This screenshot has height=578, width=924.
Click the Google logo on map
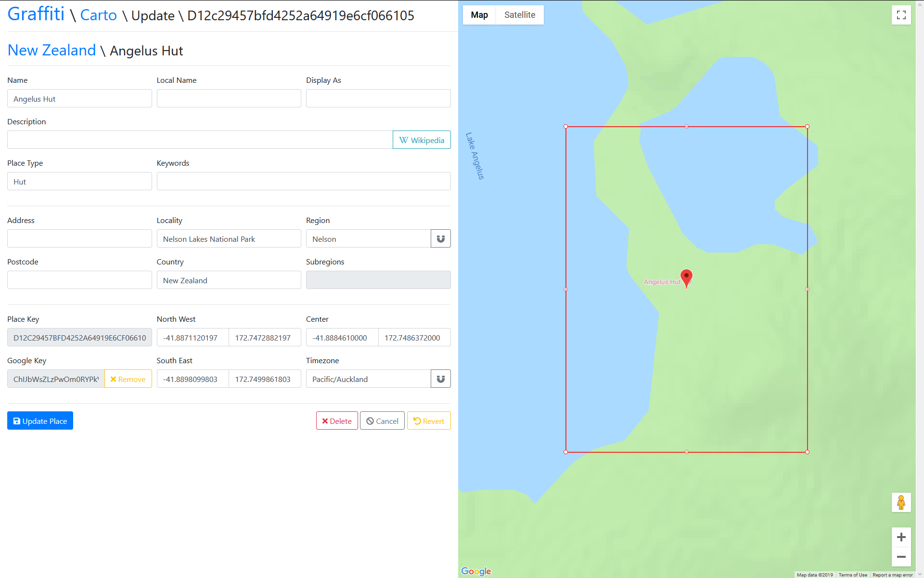point(476,571)
